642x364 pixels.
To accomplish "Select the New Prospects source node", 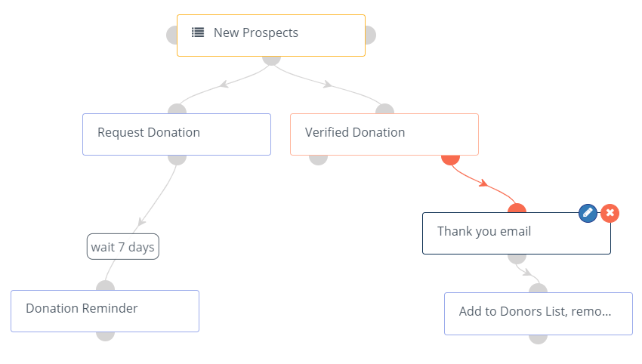I will pos(270,35).
